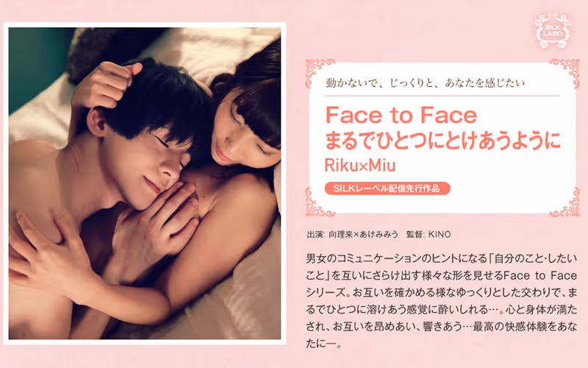Click the lower-right ornamental flourish of the title card
The width and height of the screenshot is (588, 368).
click(565, 203)
